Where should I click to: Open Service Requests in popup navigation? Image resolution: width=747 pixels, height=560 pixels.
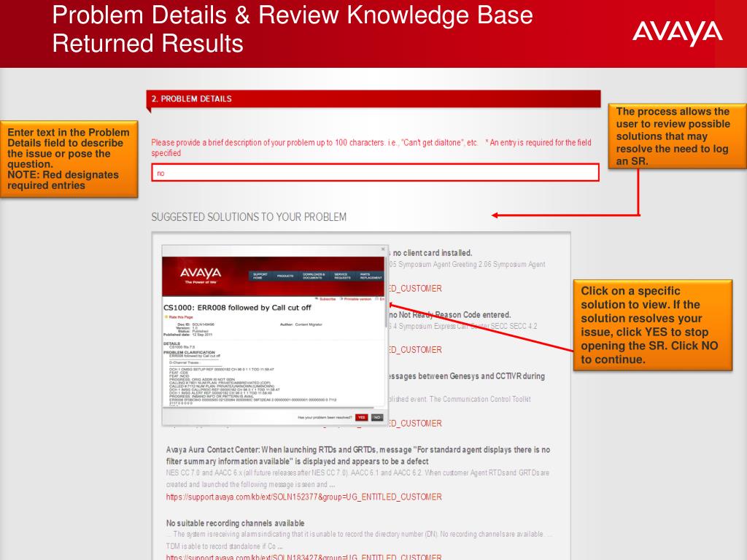point(342,276)
